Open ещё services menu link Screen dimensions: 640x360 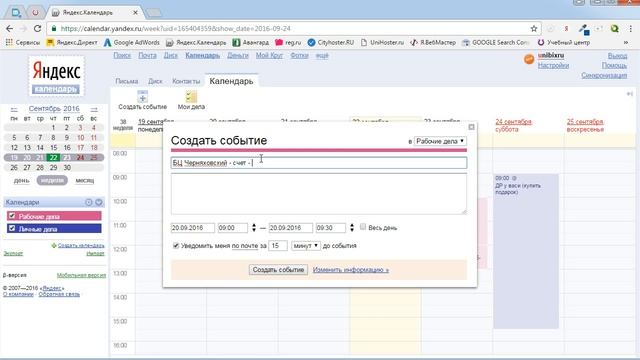322,56
